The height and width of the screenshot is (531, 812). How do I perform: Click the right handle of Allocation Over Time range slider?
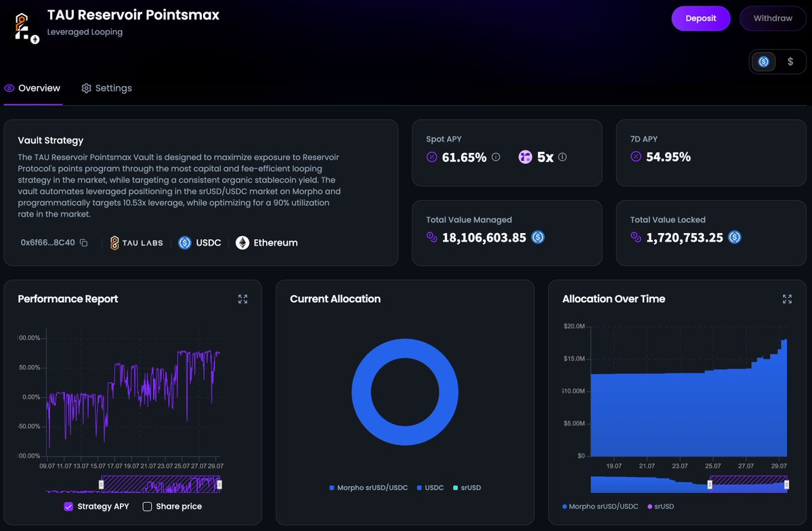pyautogui.click(x=787, y=484)
